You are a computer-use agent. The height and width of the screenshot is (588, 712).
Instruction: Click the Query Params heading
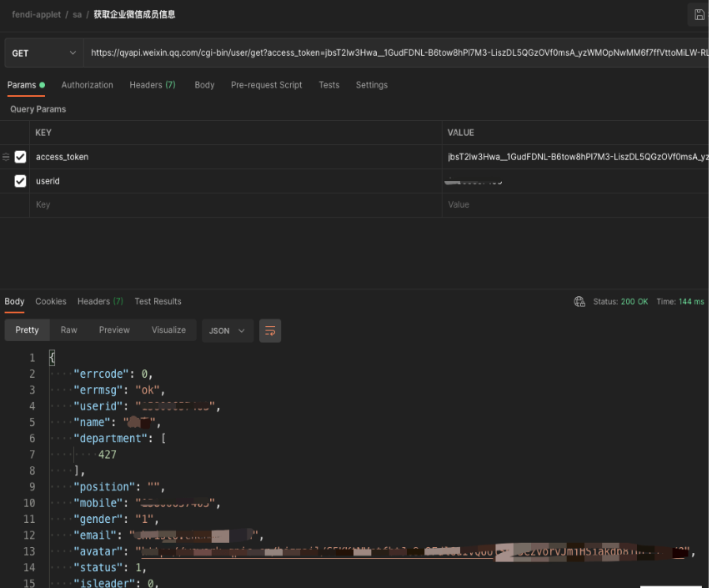(x=38, y=109)
